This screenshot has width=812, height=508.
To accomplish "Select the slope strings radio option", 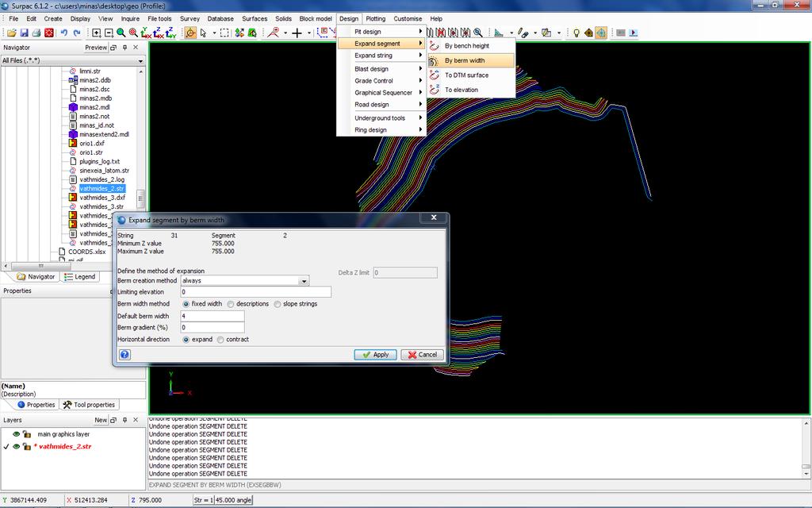I will point(278,304).
